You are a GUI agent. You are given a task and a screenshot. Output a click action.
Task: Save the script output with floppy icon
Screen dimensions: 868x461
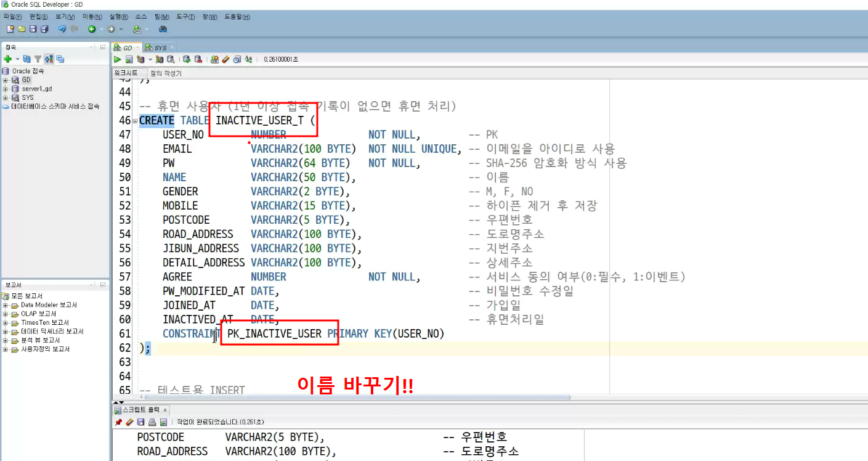(x=140, y=422)
